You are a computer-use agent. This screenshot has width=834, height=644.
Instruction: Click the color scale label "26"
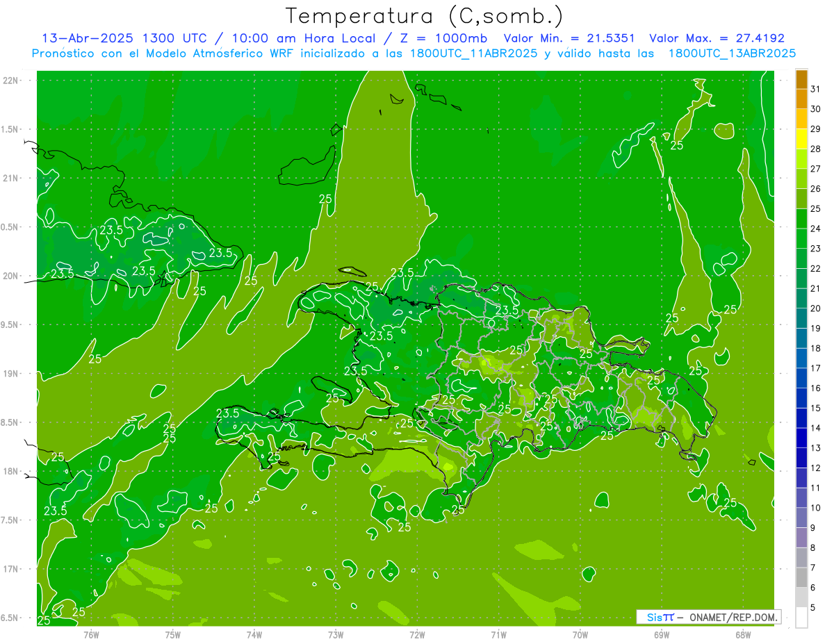coord(817,189)
